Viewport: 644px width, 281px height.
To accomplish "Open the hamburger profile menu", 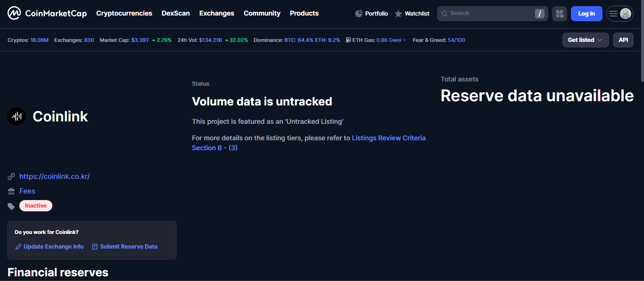I will tap(619, 14).
